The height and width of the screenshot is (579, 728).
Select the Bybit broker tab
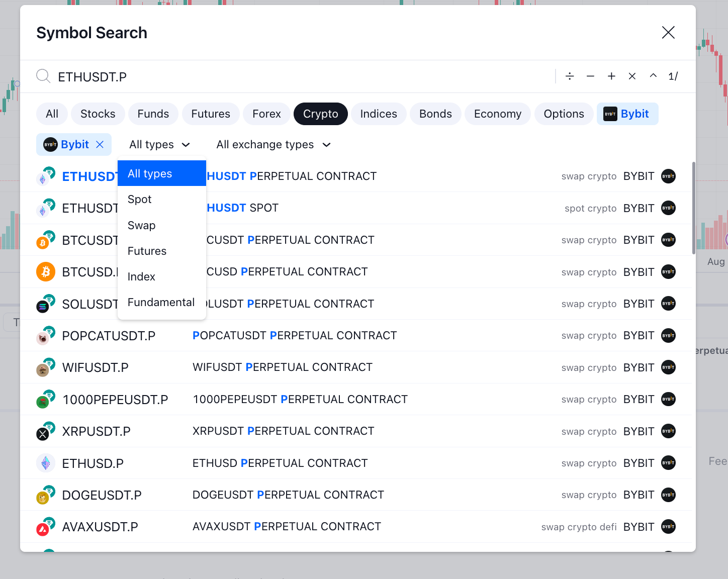point(627,114)
